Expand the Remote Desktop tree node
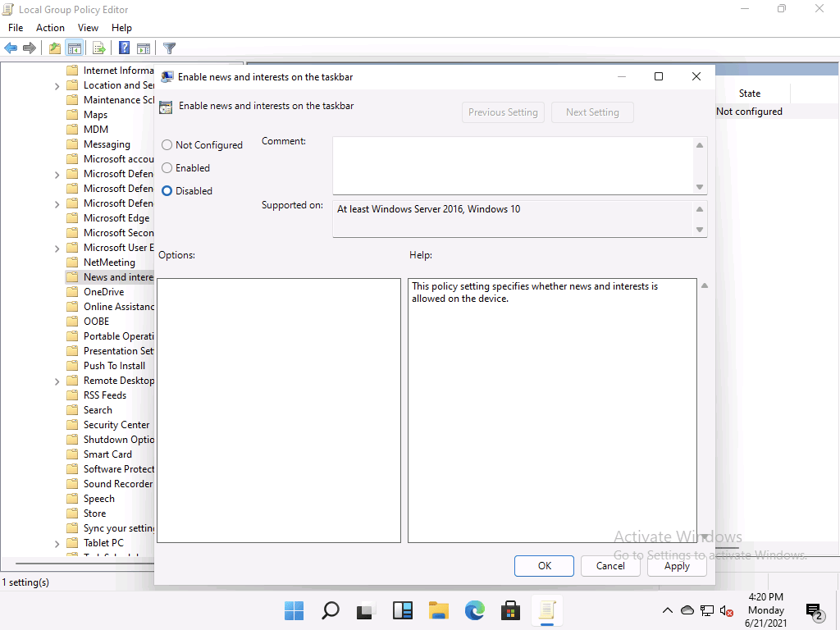The width and height of the screenshot is (840, 630). [x=57, y=381]
